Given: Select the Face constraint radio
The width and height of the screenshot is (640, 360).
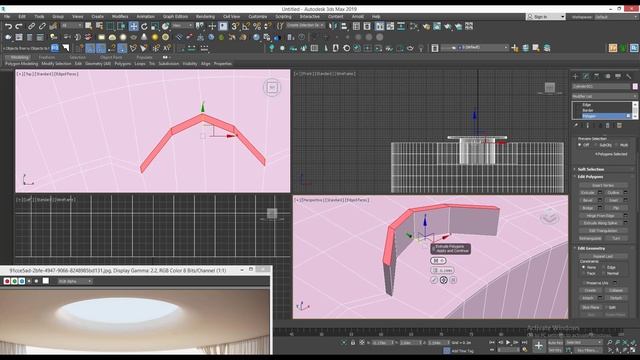Looking at the screenshot, I should click(584, 273).
